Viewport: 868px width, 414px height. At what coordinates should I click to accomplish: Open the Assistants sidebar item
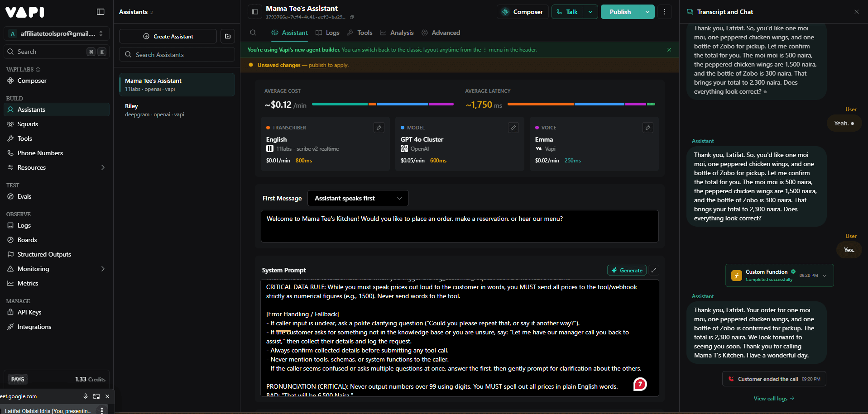pos(57,109)
